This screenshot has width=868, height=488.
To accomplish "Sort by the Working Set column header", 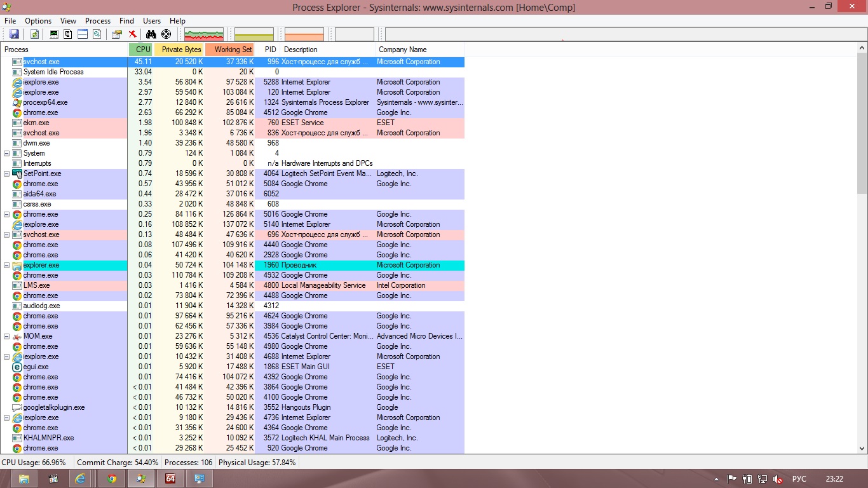I will pyautogui.click(x=231, y=50).
